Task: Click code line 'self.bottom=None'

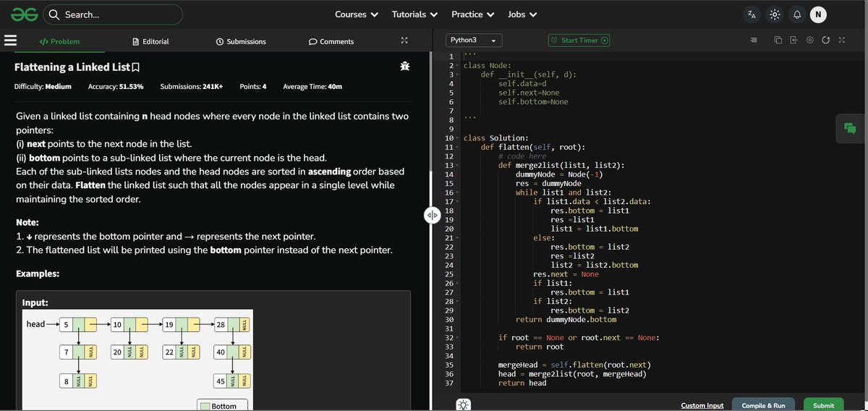Action: (533, 102)
